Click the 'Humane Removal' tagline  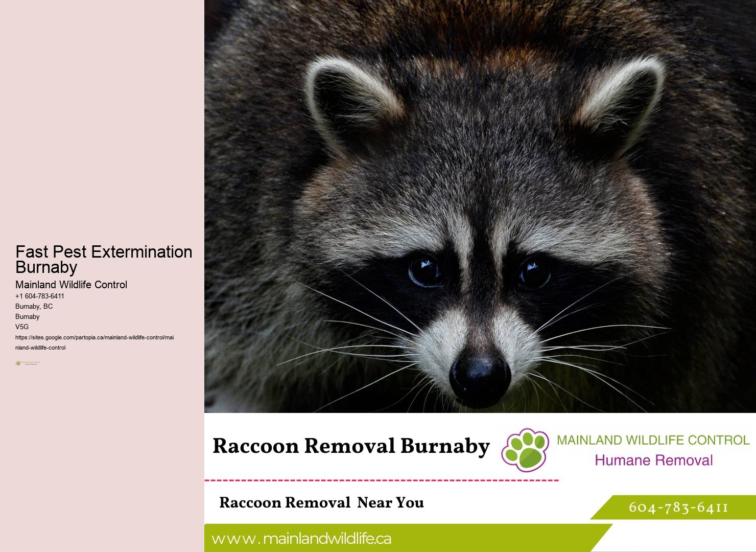(654, 460)
